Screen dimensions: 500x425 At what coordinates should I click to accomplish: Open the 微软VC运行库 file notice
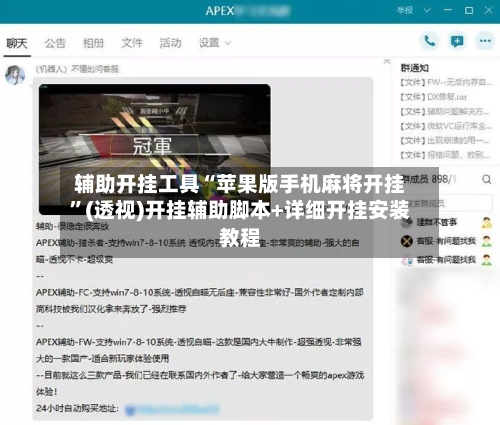(446, 126)
